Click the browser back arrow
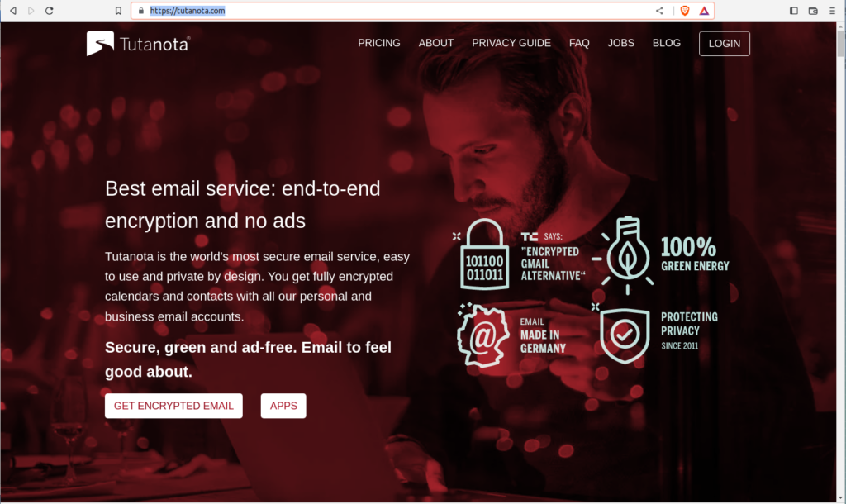The height and width of the screenshot is (504, 846). pos(13,11)
